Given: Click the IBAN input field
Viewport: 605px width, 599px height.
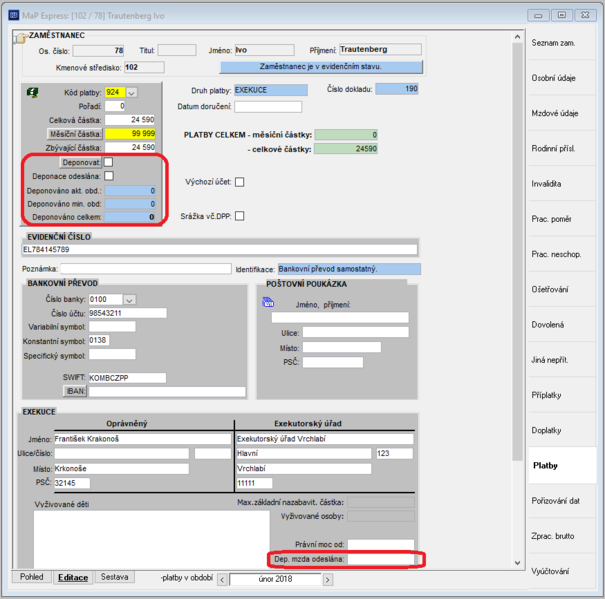Looking at the screenshot, I should (x=167, y=392).
